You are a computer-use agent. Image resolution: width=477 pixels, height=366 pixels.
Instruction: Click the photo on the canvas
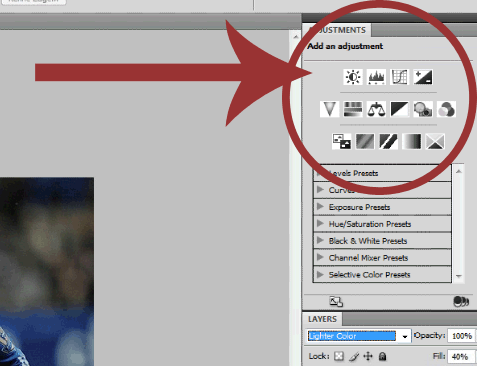pyautogui.click(x=47, y=272)
